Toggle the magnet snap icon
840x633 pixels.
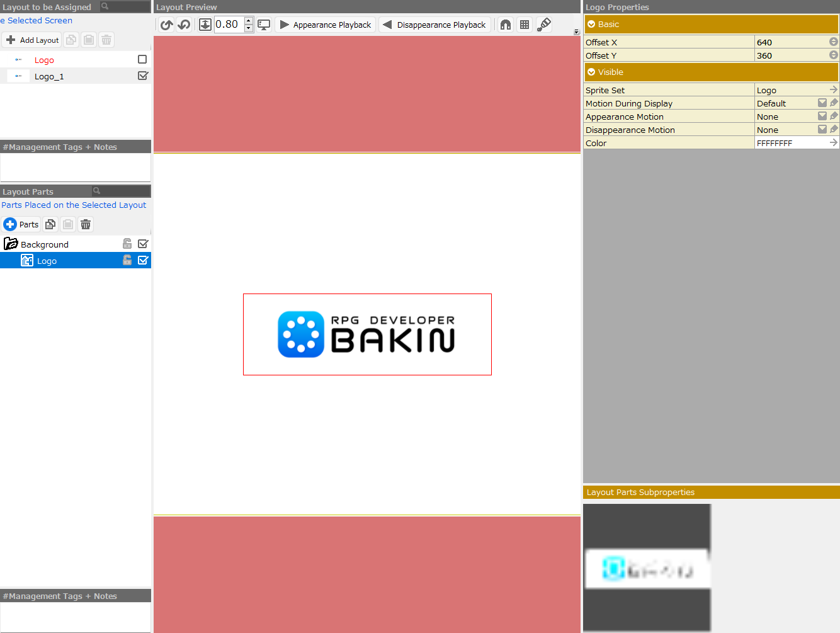pos(506,25)
